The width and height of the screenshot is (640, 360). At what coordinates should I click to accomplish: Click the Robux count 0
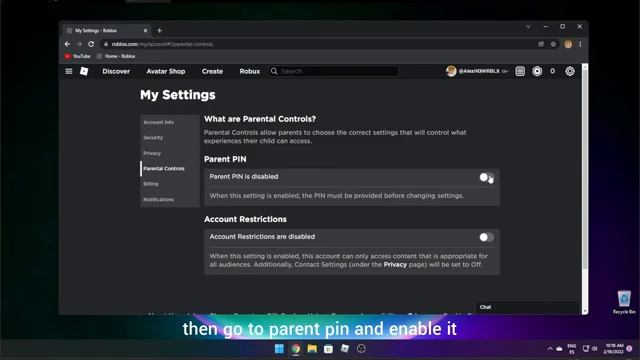click(552, 71)
